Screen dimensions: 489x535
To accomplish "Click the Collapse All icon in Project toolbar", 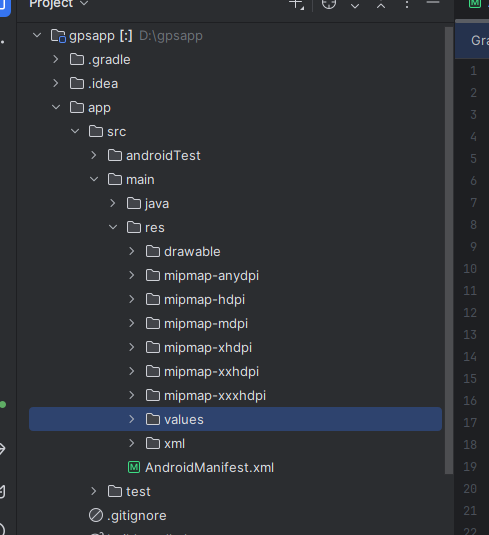I will (x=381, y=5).
